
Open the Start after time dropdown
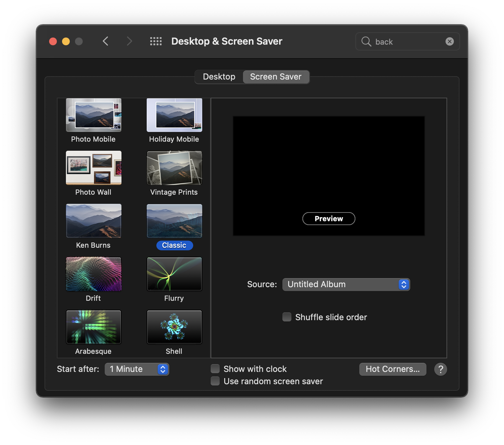pyautogui.click(x=137, y=369)
